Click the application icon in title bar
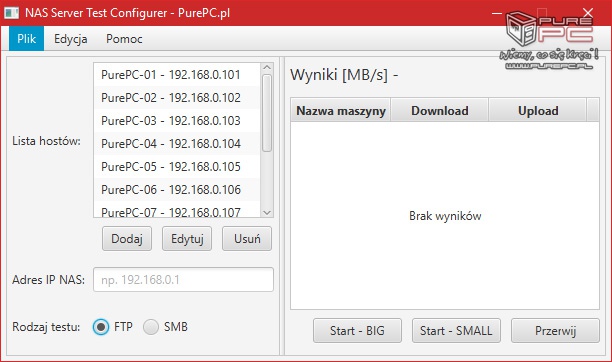Image resolution: width=612 pixels, height=362 pixels. [x=11, y=13]
